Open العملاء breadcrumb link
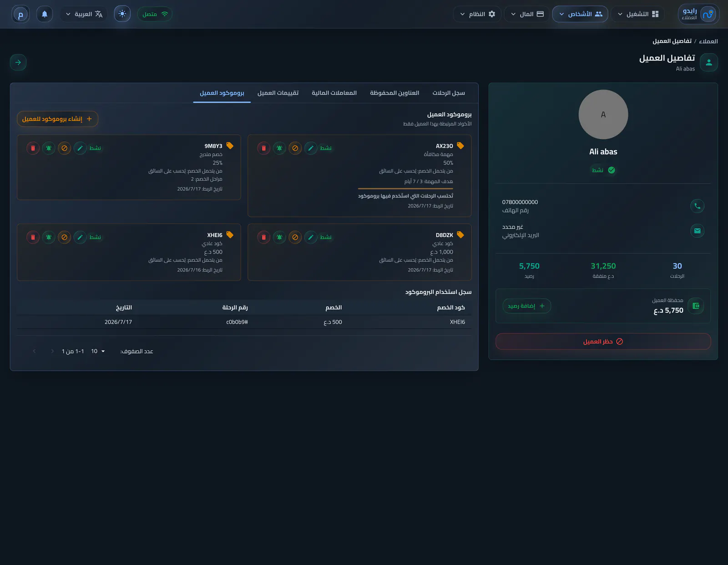Image resolution: width=728 pixels, height=565 pixels. click(708, 41)
